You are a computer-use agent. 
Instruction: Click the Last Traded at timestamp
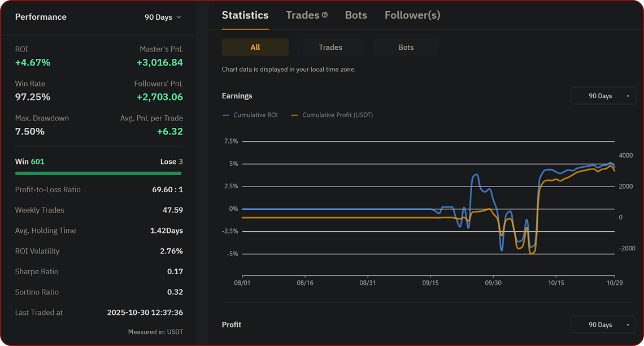145,312
